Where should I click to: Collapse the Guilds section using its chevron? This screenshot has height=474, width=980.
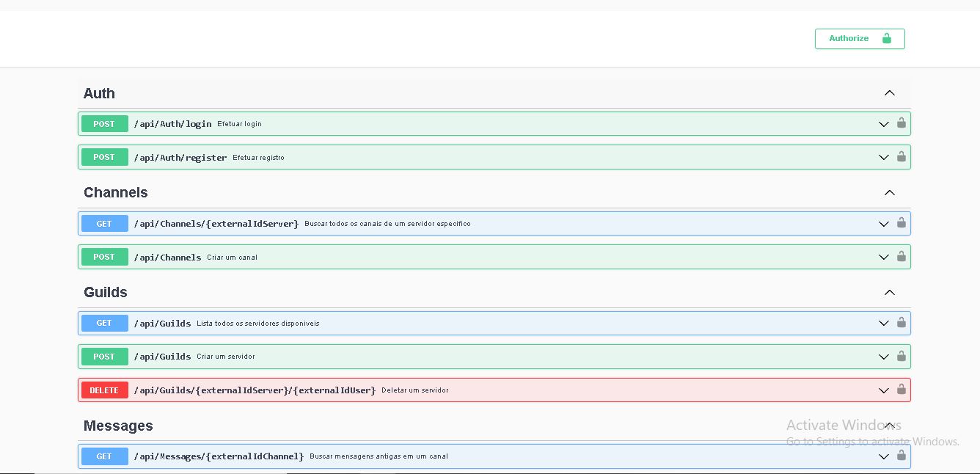pyautogui.click(x=890, y=293)
